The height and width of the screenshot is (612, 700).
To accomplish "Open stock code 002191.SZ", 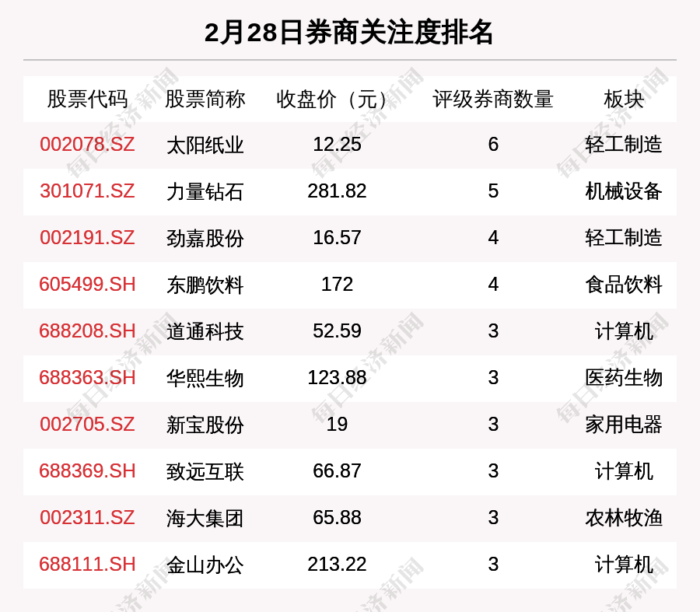I will (87, 237).
